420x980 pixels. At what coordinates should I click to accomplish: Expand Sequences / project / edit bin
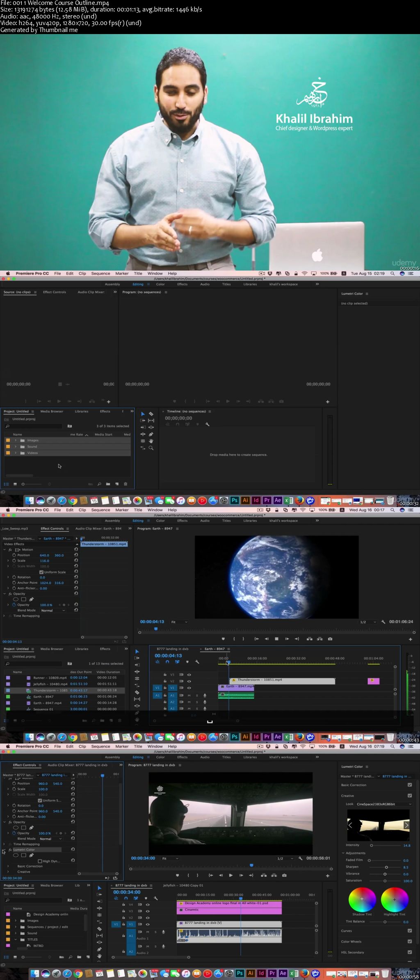16,927
